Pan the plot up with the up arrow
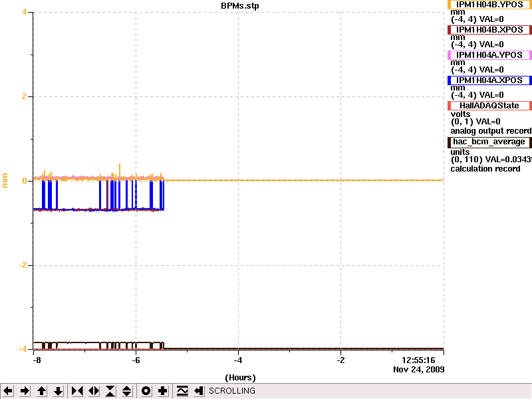 pyautogui.click(x=41, y=391)
